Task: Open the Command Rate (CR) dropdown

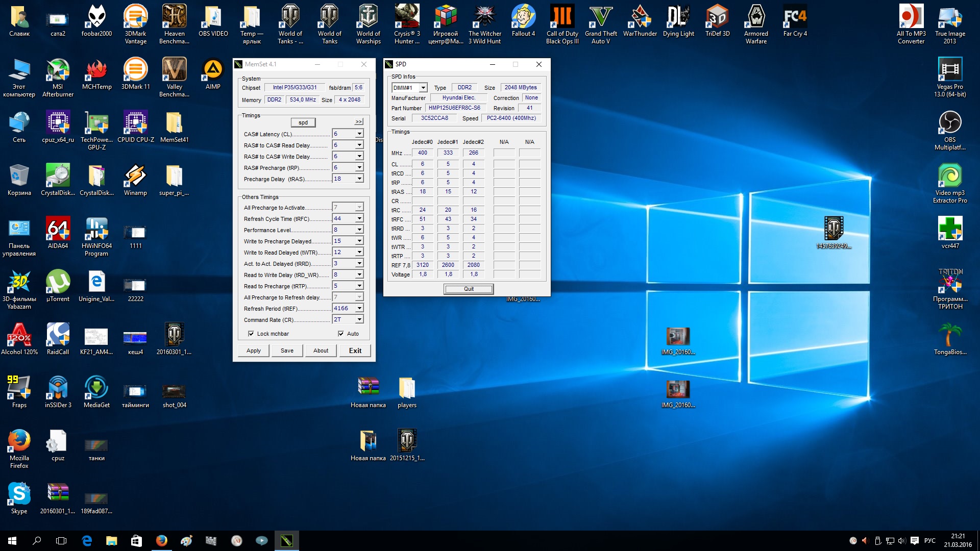Action: coord(359,319)
